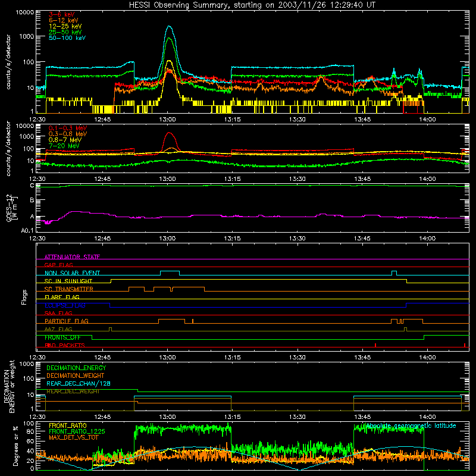The height and width of the screenshot is (476, 476).
Task: Click the 0.8-7 MeV legend entry
Action: tap(65, 140)
